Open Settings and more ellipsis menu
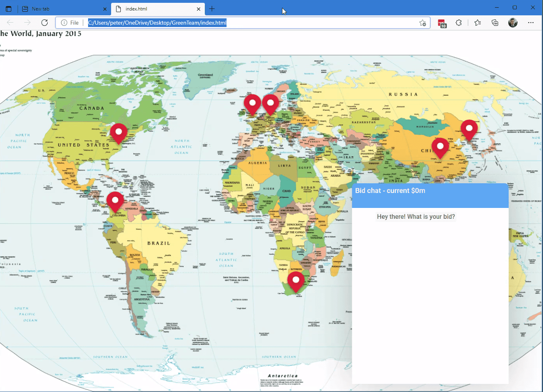This screenshot has height=392, width=543. click(x=531, y=23)
